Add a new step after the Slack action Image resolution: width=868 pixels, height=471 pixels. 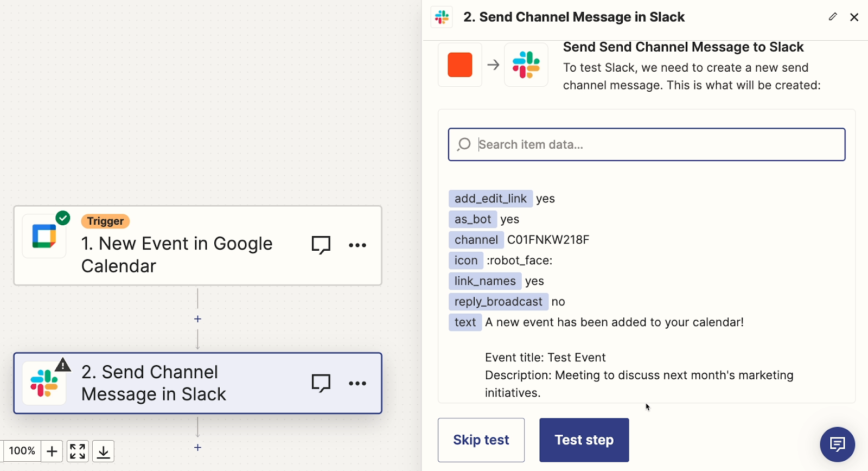tap(198, 448)
